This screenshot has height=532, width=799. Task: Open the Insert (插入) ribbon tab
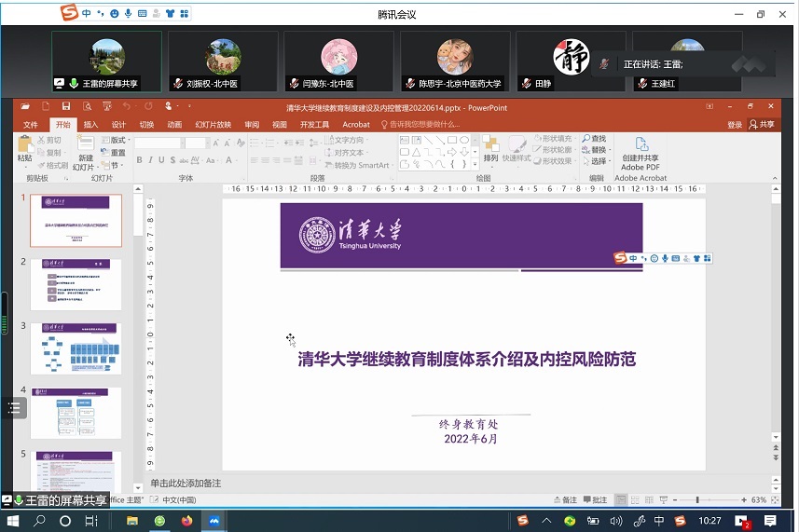[x=90, y=124]
